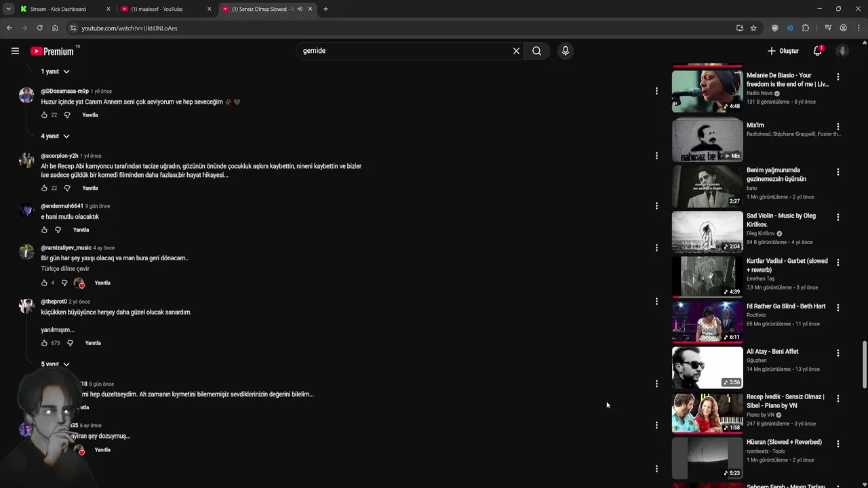Screen dimensions: 868x488
Task: Open more options for Melanie De Biasio video
Action: tap(838, 77)
